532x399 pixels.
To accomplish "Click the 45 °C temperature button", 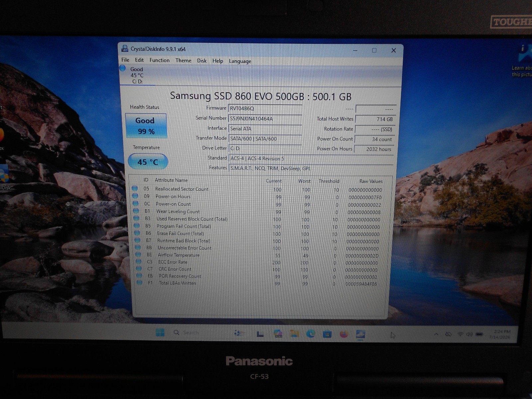I will [148, 162].
